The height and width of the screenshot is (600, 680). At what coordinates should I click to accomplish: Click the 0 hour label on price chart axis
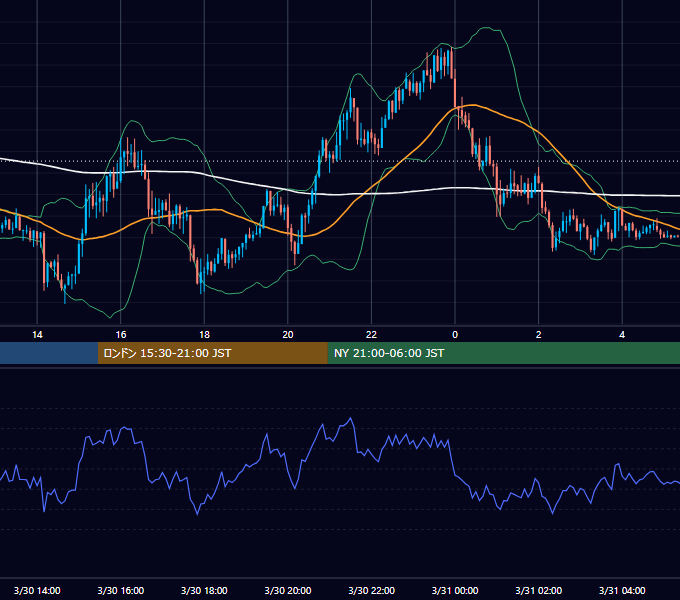point(455,335)
